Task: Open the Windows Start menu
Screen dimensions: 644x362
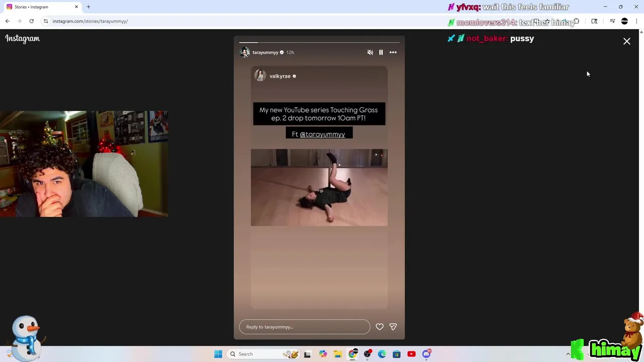Action: pyautogui.click(x=218, y=354)
